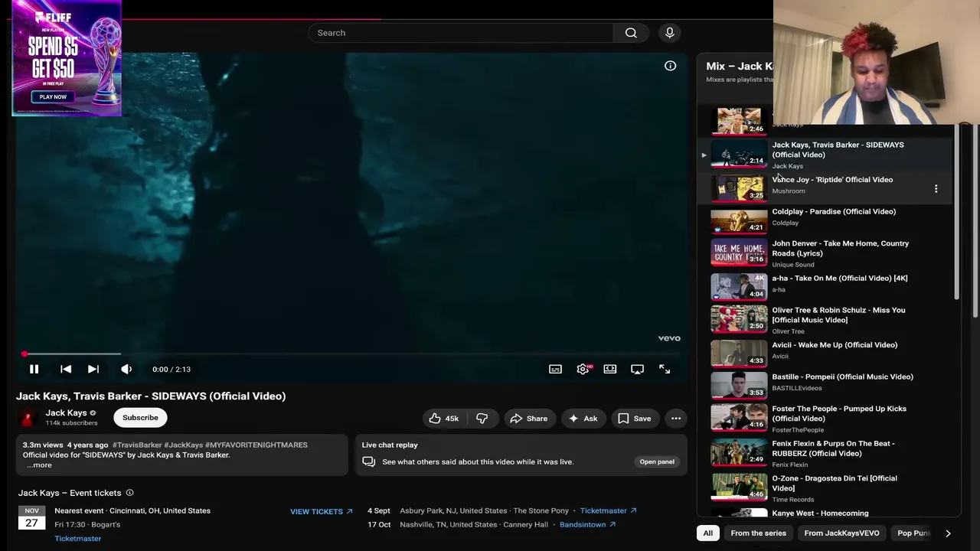Open Jack Kays channel name below the video
The image size is (980, 551).
coord(66,412)
